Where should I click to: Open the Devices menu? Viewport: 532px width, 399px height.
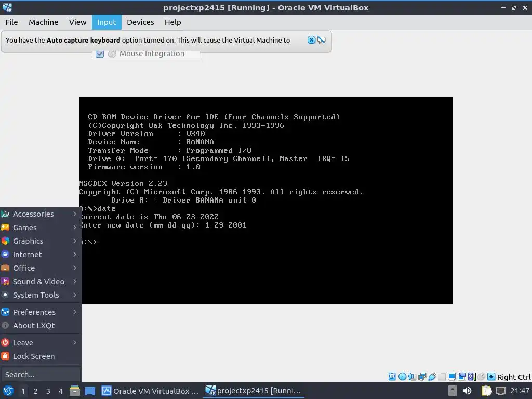point(140,22)
